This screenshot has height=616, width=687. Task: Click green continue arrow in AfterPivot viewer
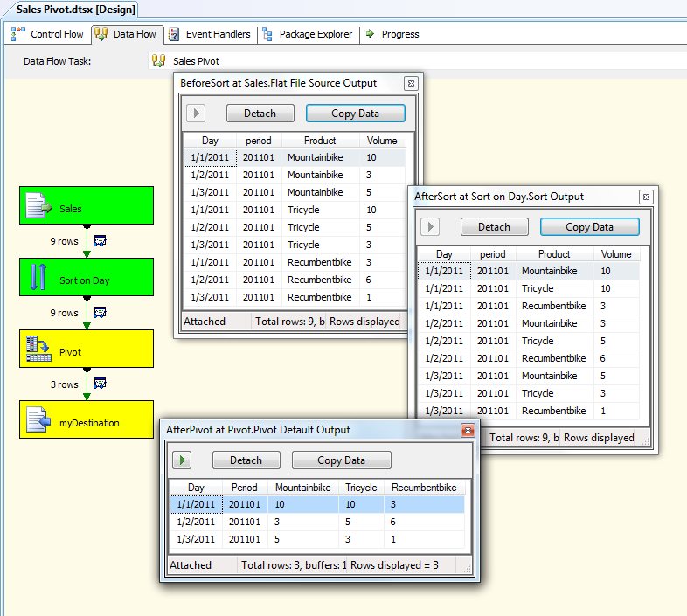coord(182,460)
